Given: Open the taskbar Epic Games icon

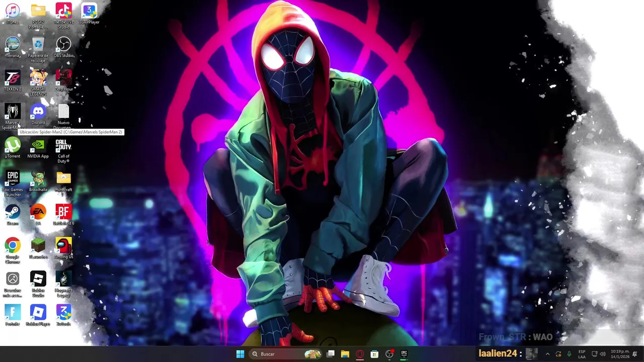Looking at the screenshot, I should point(404,354).
